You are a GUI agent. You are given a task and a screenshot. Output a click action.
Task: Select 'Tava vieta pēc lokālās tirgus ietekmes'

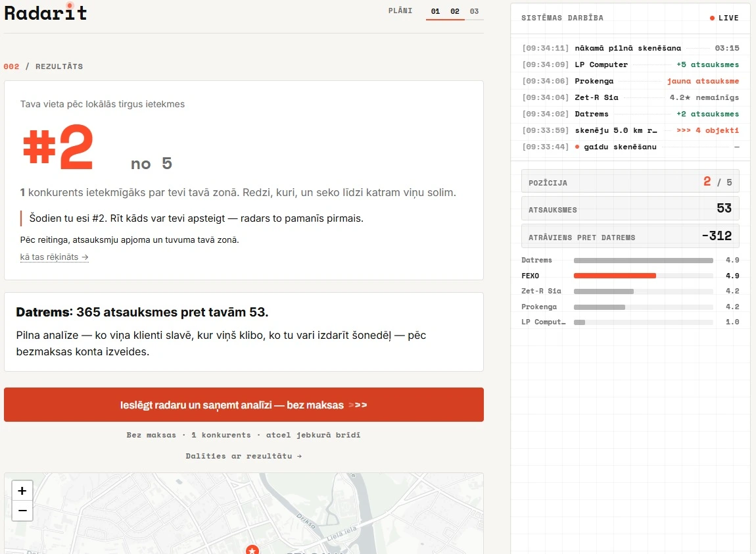click(x=102, y=104)
